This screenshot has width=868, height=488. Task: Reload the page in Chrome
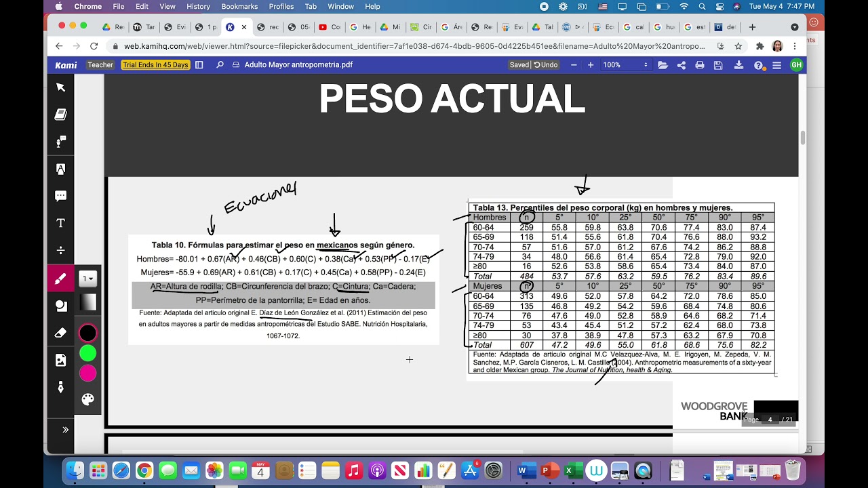(94, 46)
